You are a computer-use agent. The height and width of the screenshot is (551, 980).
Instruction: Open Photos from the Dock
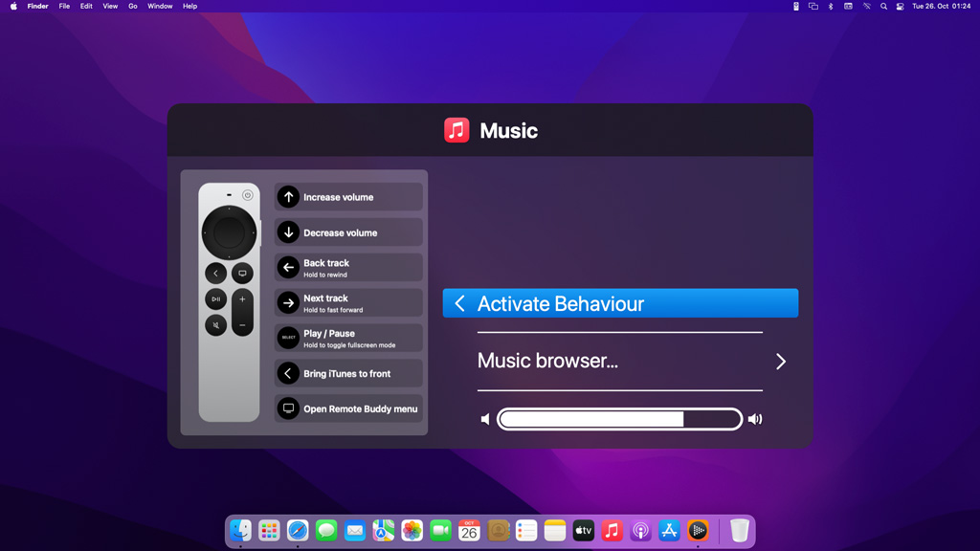(x=412, y=530)
